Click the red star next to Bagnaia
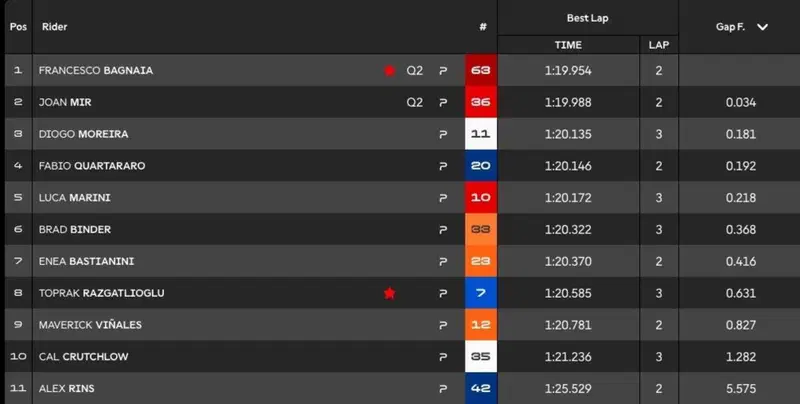800x404 pixels. (x=390, y=70)
